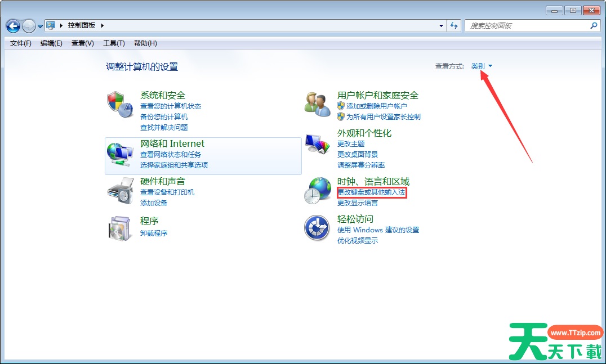Open the Ease of Access icon
The height and width of the screenshot is (364, 606).
pyautogui.click(x=317, y=228)
